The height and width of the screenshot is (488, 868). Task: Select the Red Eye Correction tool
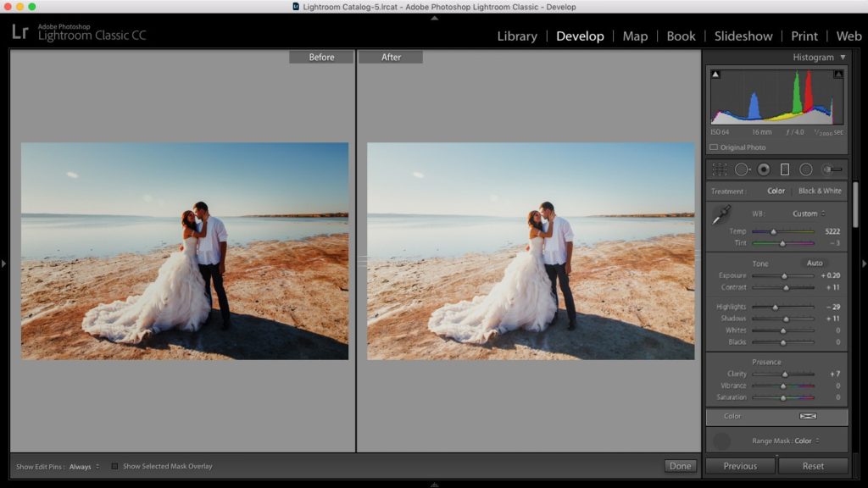pos(764,169)
